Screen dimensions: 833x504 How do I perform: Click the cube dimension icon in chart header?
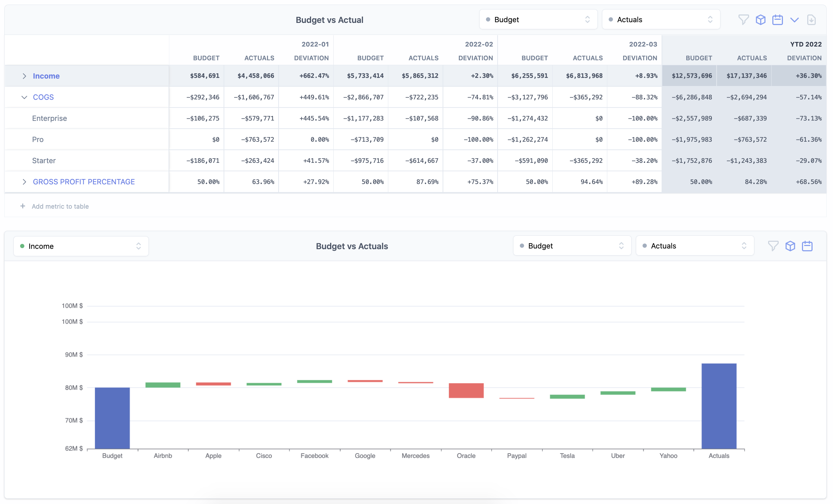(790, 246)
